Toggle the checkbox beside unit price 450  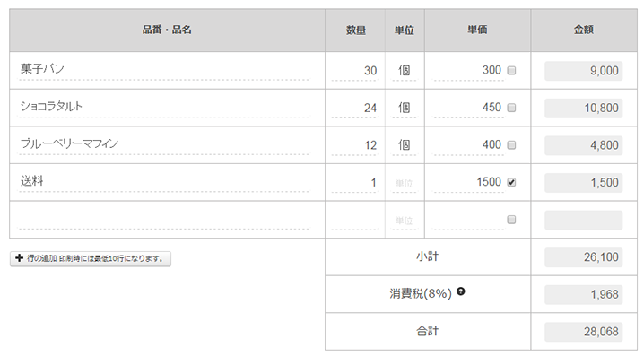tap(511, 108)
